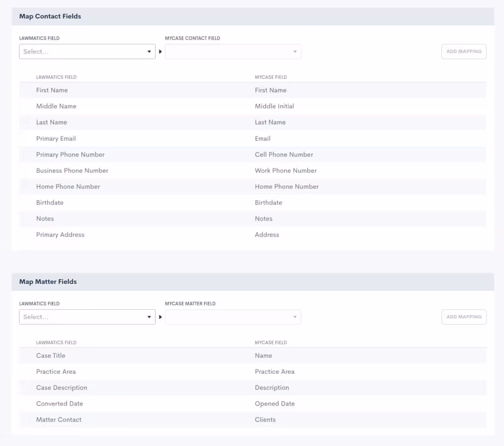Click the "Opened Date" MyCase field

click(x=275, y=404)
